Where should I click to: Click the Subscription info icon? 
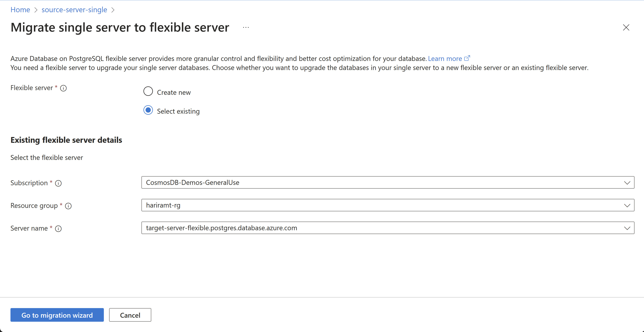click(58, 183)
